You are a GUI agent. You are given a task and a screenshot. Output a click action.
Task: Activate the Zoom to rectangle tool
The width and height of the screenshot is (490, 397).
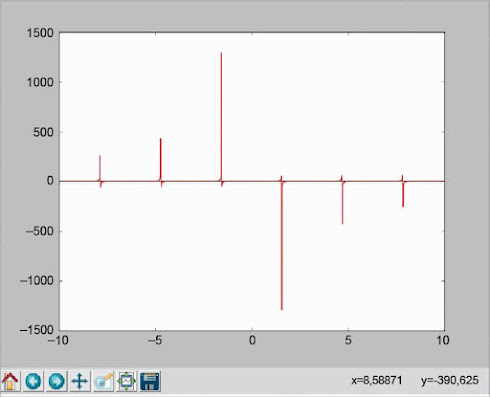[x=104, y=381]
